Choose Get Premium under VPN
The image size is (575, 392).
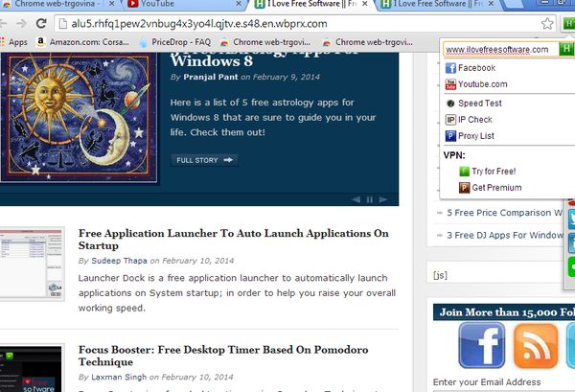coord(496,188)
